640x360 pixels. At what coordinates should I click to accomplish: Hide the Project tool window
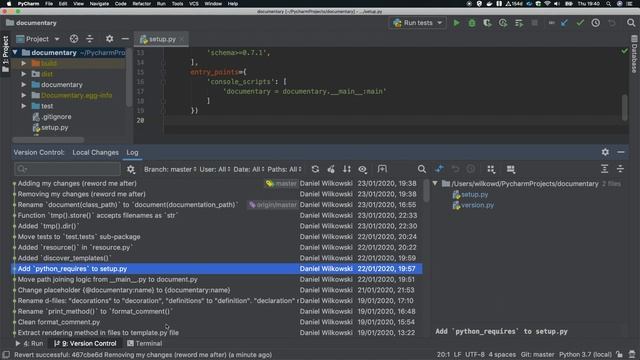coord(125,39)
